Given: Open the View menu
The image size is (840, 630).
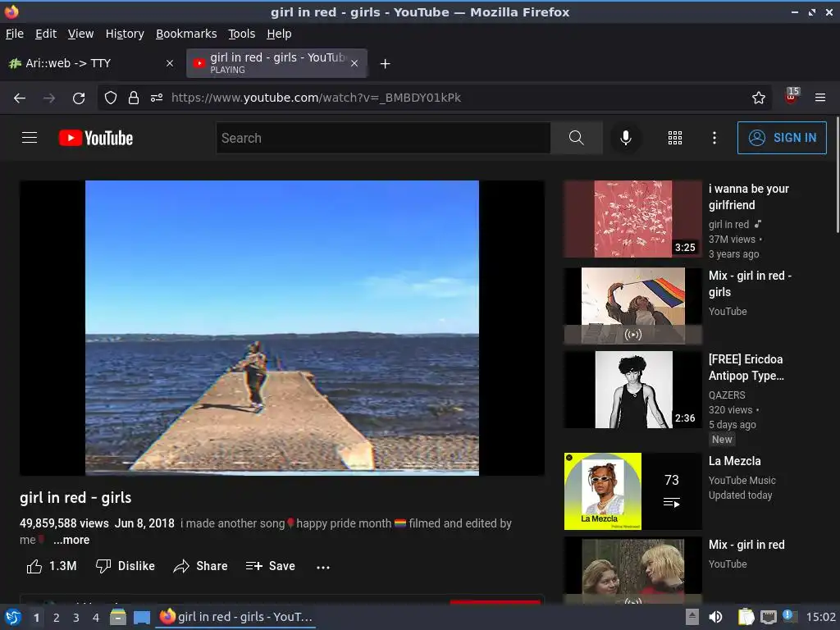Looking at the screenshot, I should (x=81, y=34).
